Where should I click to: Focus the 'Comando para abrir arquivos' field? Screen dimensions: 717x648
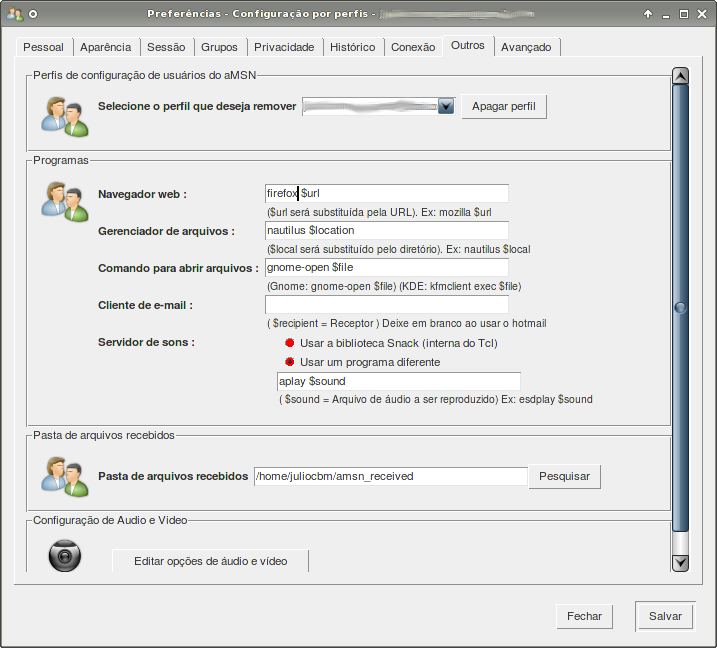click(387, 268)
